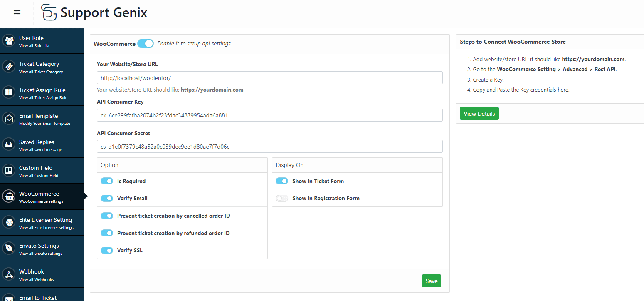Turn off the Verify Email toggle
Screen dimensions: 644x301
pos(107,198)
